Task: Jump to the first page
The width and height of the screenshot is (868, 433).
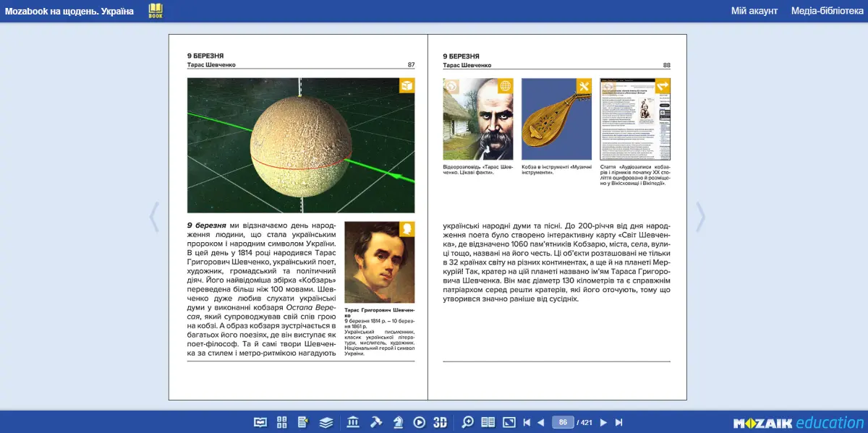Action: pos(527,422)
